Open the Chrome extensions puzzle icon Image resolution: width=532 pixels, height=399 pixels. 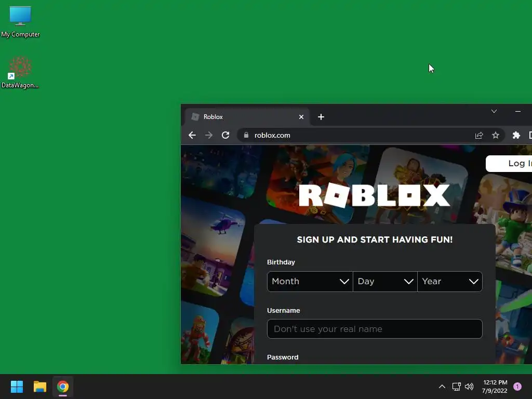516,136
